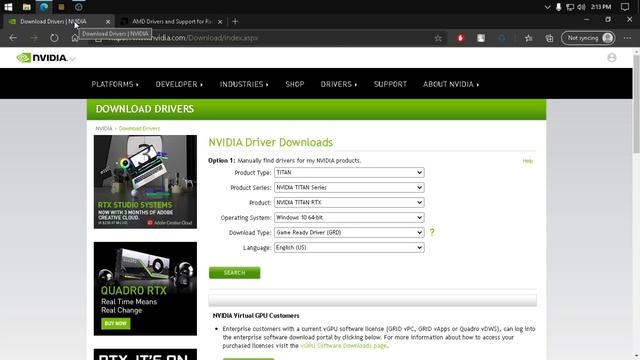Click the Help link
Screen dimensions: 640x360
point(527,161)
